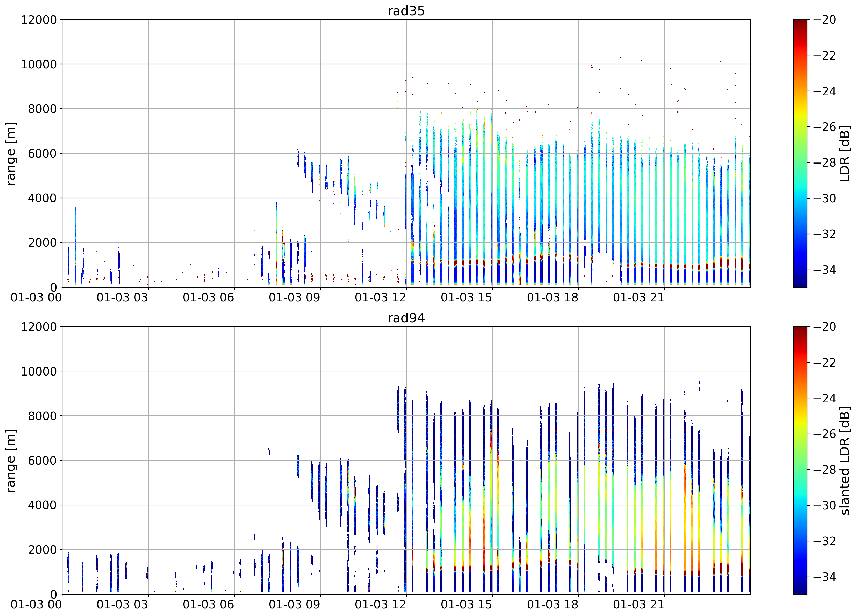The height and width of the screenshot is (616, 857).
Task: Click the color gradient bar beside the rad94 plot
Action: (800, 461)
